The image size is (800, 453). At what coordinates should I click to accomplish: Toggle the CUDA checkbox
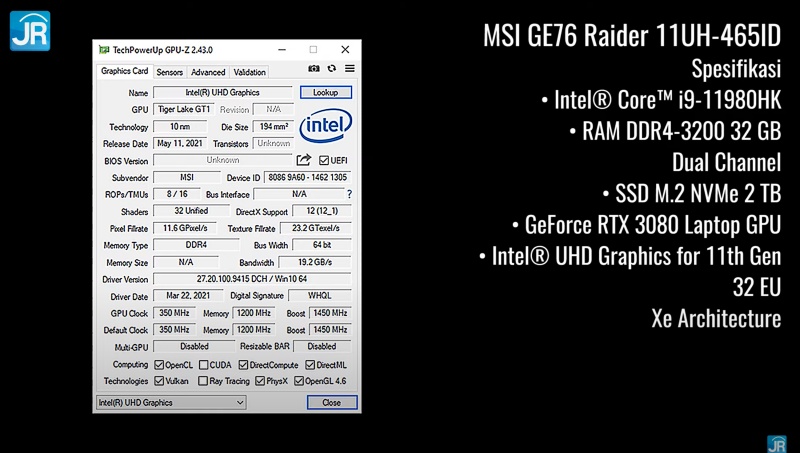point(204,365)
